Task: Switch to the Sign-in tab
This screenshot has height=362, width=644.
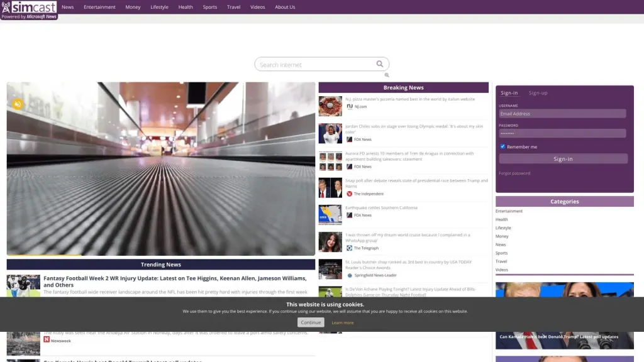Action: (x=509, y=93)
